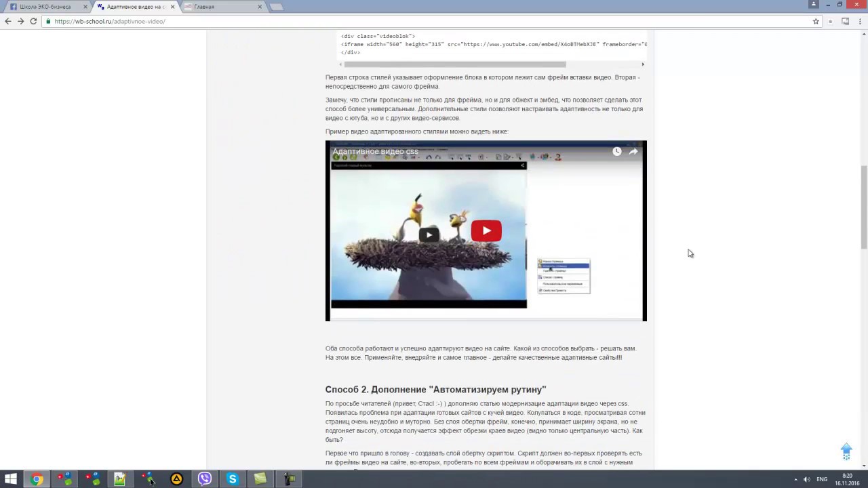This screenshot has width=868, height=488.
Task: Close the "Главная" tab
Action: pos(260,7)
